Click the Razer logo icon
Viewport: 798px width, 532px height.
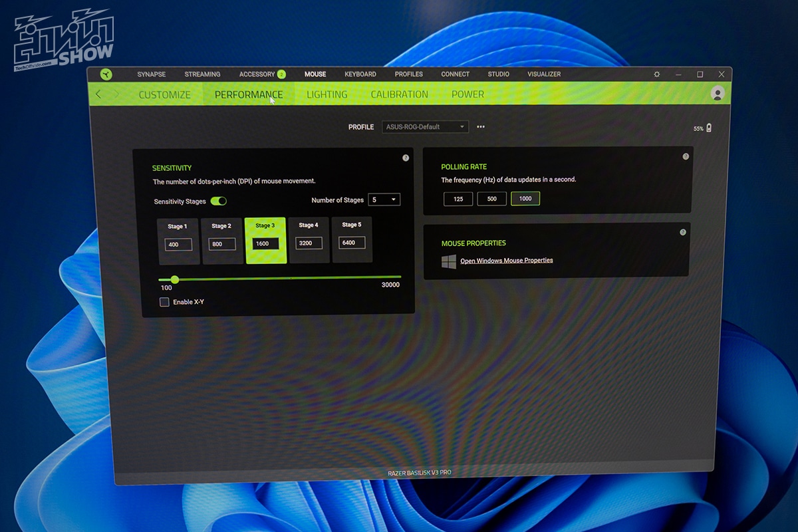106,74
